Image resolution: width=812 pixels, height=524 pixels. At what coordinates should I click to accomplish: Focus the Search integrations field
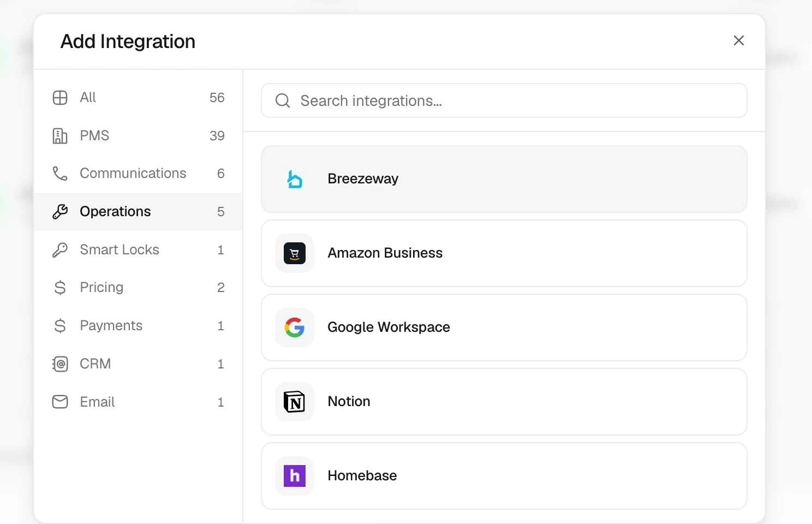coord(504,100)
